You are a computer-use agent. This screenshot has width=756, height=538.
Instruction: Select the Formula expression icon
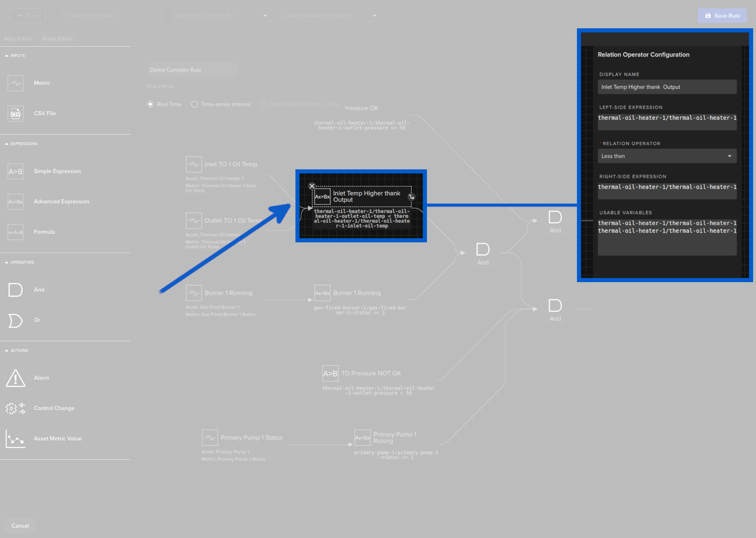coord(15,232)
